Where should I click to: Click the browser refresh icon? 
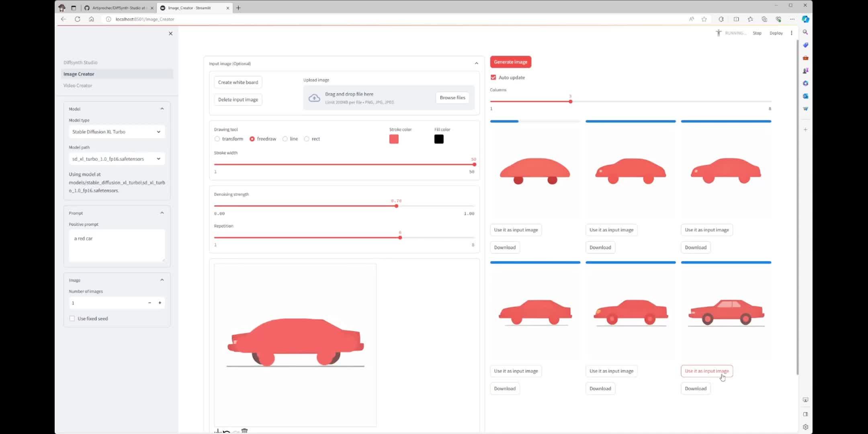coord(77,19)
